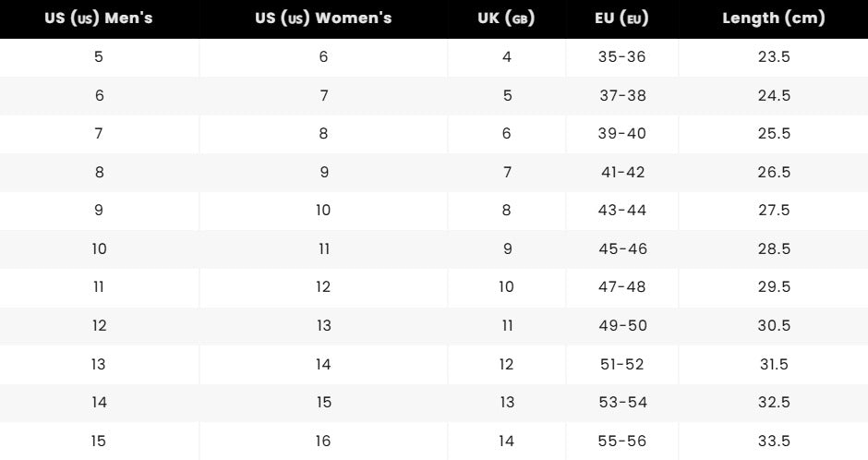868x460 pixels.
Task: Select the 30.5 cm length cell
Action: [x=773, y=326]
